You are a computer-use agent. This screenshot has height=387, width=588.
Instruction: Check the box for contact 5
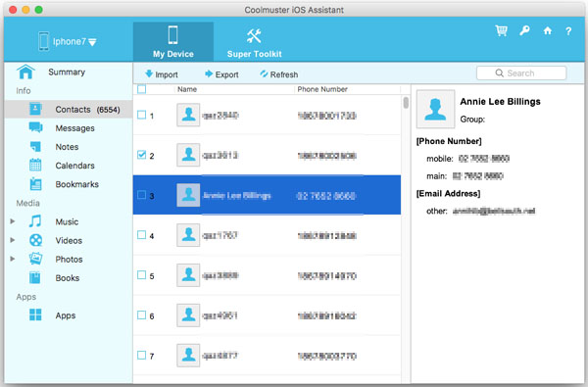click(x=141, y=275)
